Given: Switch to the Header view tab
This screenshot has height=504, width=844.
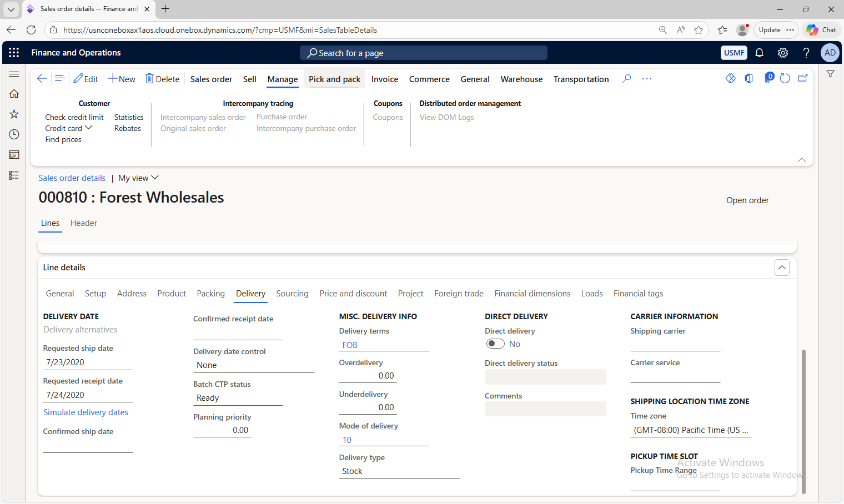Looking at the screenshot, I should point(84,223).
